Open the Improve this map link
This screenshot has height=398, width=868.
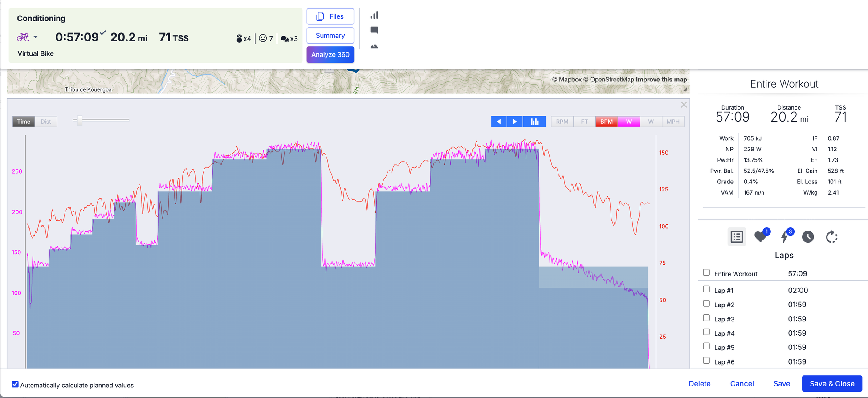coord(661,80)
